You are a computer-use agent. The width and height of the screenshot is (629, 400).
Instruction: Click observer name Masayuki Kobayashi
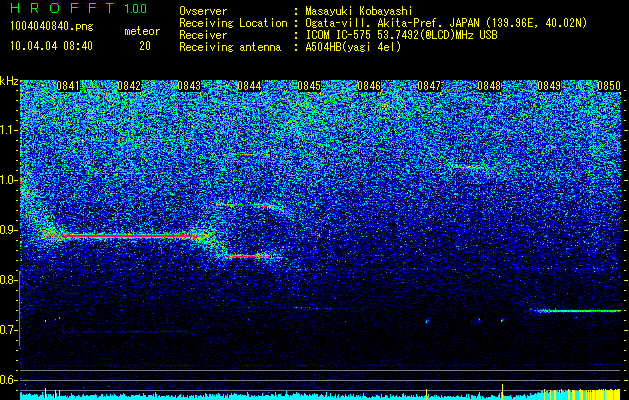[x=359, y=11]
